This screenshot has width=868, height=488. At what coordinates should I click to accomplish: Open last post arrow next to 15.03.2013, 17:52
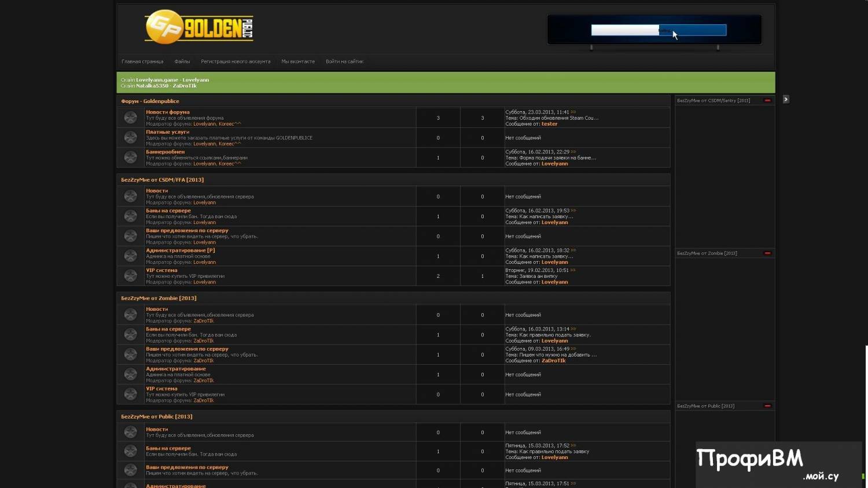click(x=573, y=446)
